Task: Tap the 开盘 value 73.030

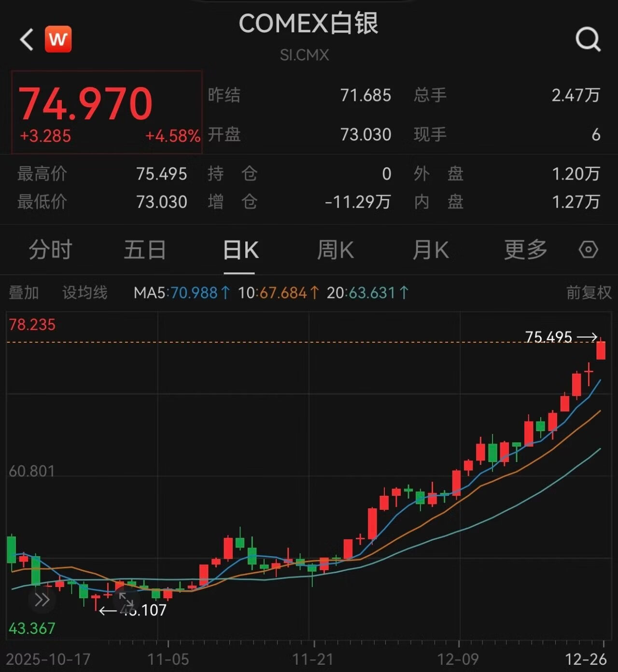Action: [365, 134]
